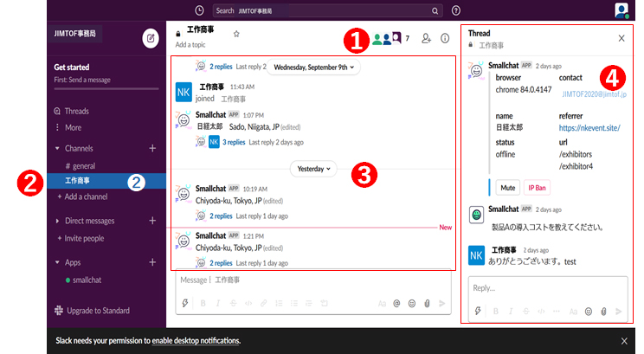The width and height of the screenshot is (644, 354).
Task: Add a channel with Channels plus icon
Action: (x=152, y=148)
